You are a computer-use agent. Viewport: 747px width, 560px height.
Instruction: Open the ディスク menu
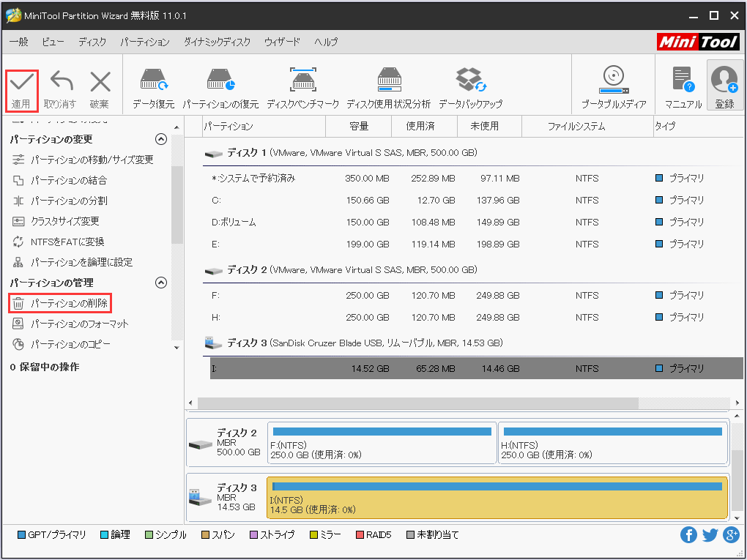(x=92, y=42)
